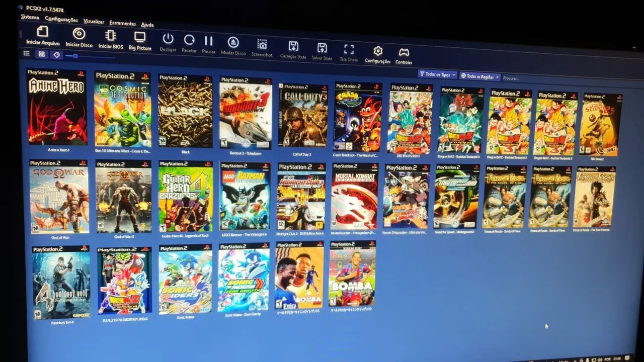644x362 pixels.
Task: Select the Call of Duty 3 cover
Action: pyautogui.click(x=303, y=116)
